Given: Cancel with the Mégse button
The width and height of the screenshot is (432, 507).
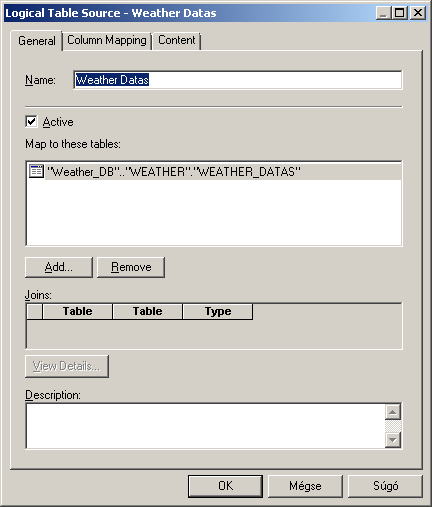Looking at the screenshot, I should pos(305,486).
